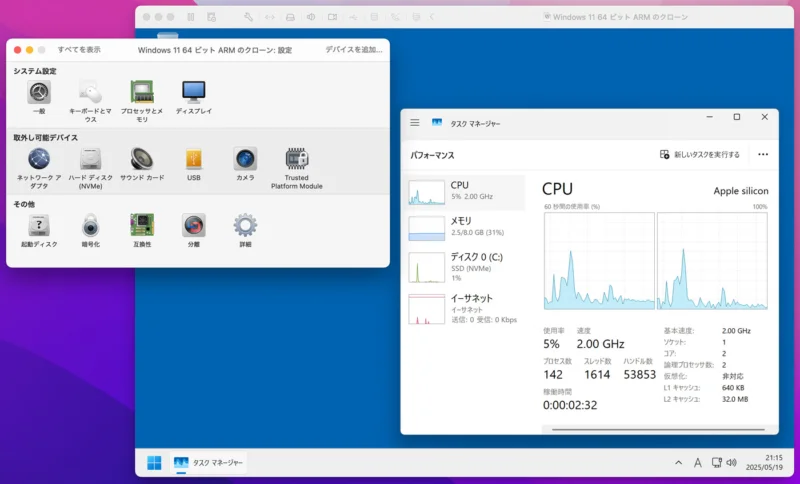Click the pause icon in VM toolbar
The height and width of the screenshot is (484, 800).
coord(191,17)
